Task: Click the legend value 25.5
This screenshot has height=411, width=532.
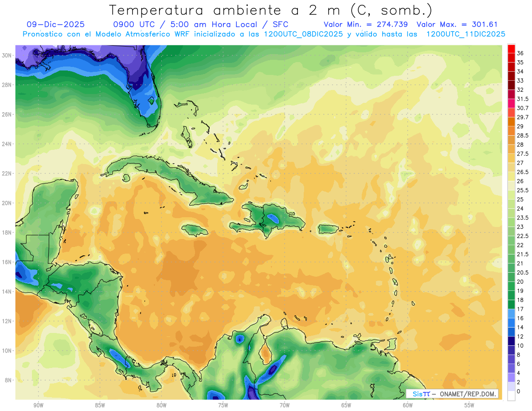Action: [522, 190]
